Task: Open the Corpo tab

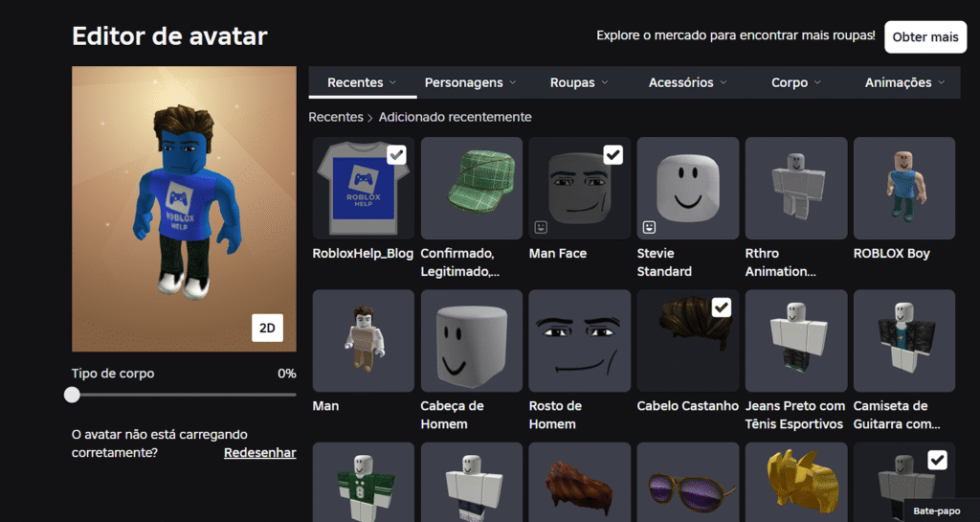Action: tap(795, 82)
